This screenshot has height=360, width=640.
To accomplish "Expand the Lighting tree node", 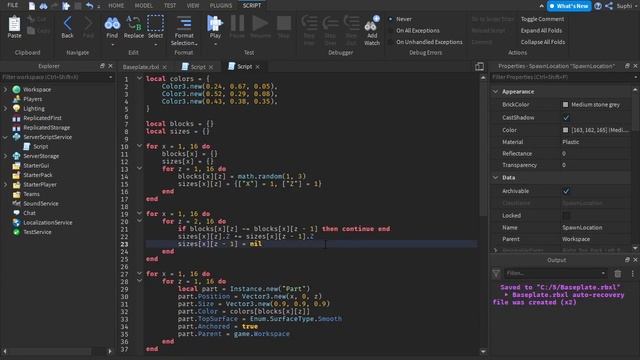I will (x=5, y=109).
